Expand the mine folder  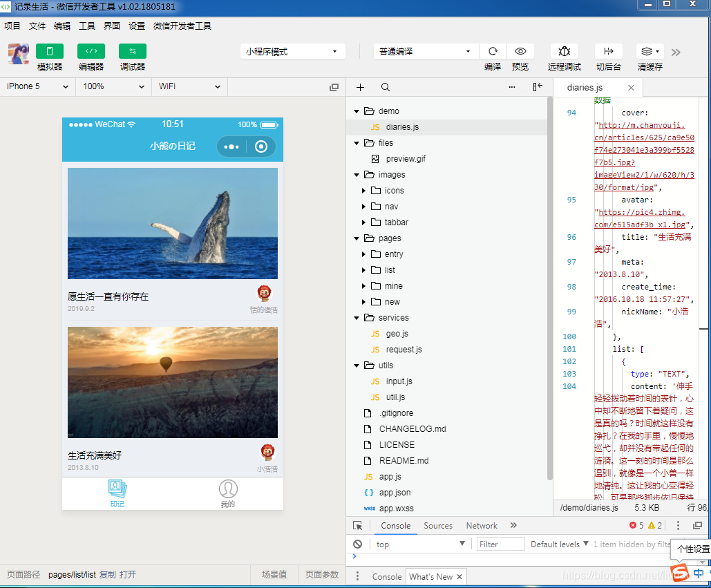(x=363, y=286)
